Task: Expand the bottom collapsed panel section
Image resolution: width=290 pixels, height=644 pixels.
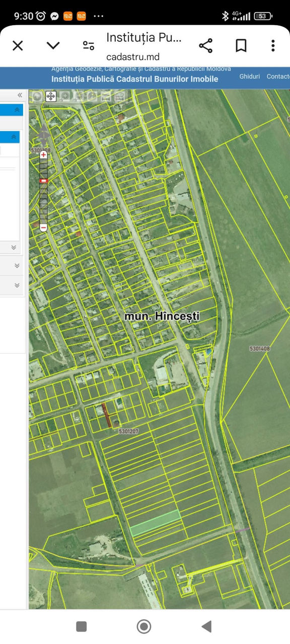Action: point(17,285)
